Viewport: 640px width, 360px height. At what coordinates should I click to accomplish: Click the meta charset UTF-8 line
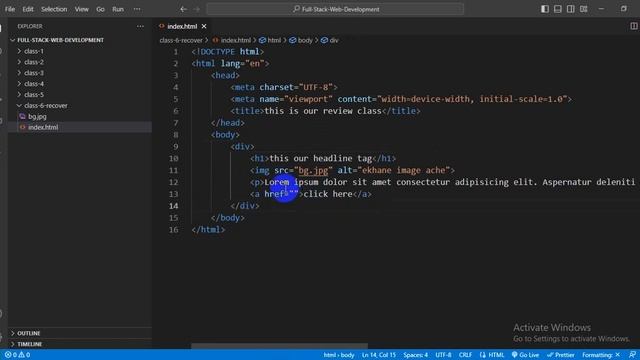[x=284, y=87]
